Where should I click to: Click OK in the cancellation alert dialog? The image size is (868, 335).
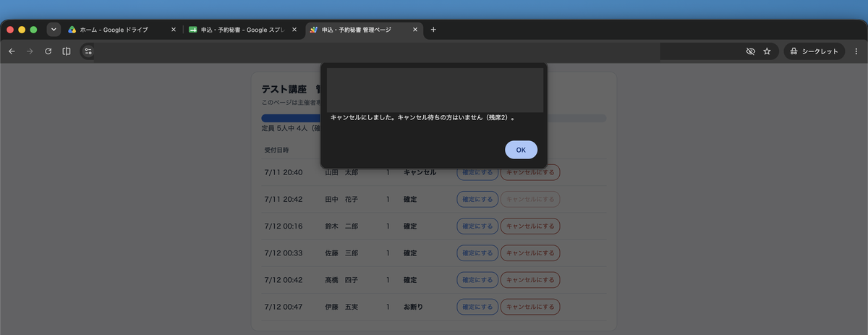[x=521, y=150]
